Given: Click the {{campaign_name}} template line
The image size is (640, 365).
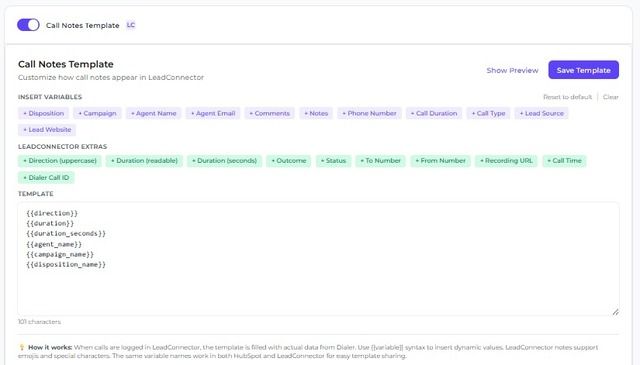Looking at the screenshot, I should tap(60, 254).
